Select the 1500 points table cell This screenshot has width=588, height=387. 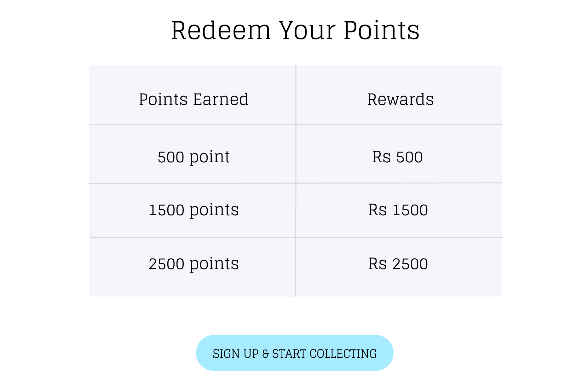click(x=194, y=210)
